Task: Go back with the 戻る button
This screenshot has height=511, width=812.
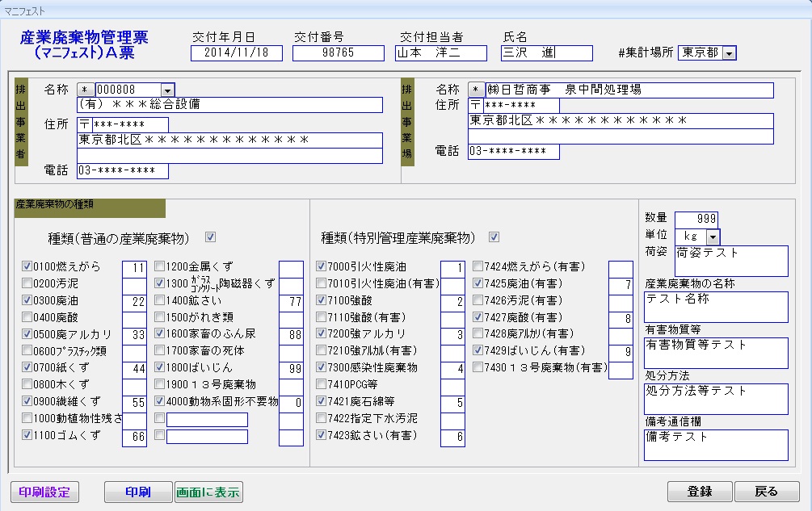Action: (767, 492)
